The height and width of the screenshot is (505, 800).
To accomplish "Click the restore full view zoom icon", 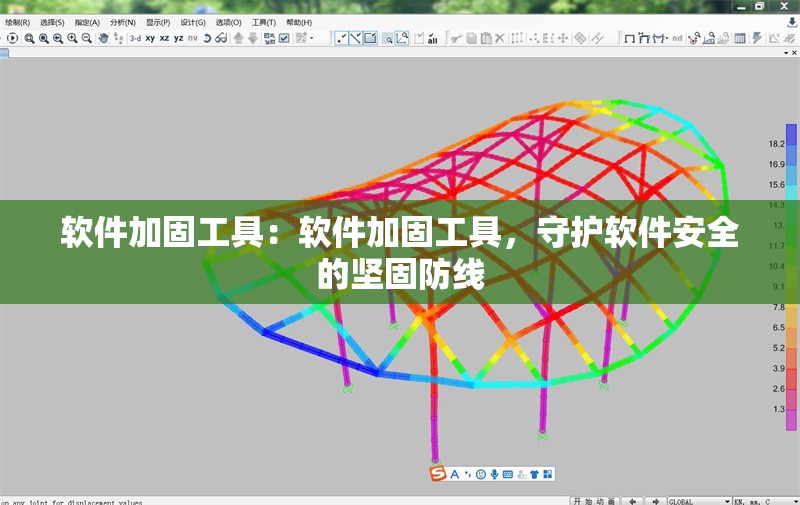I will point(44,38).
